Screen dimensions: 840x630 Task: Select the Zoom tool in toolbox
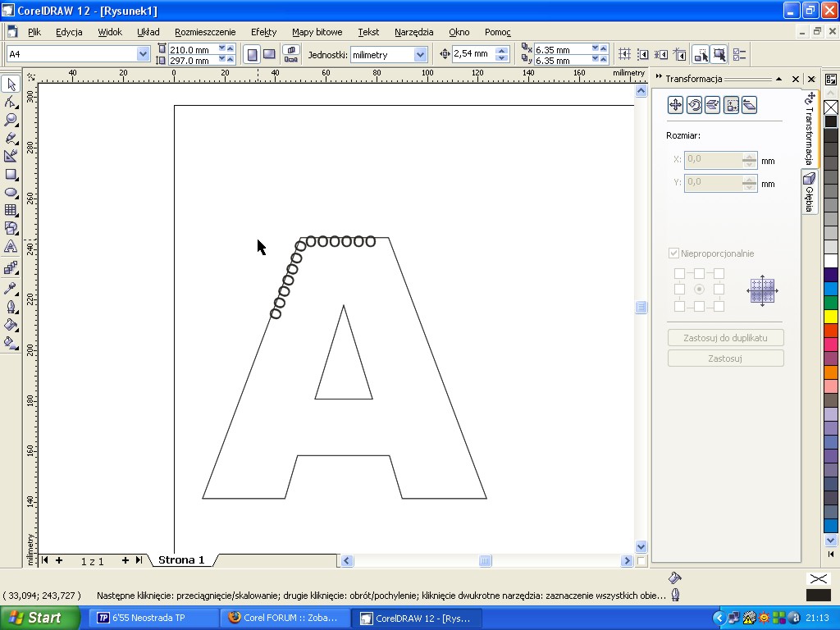[11, 120]
